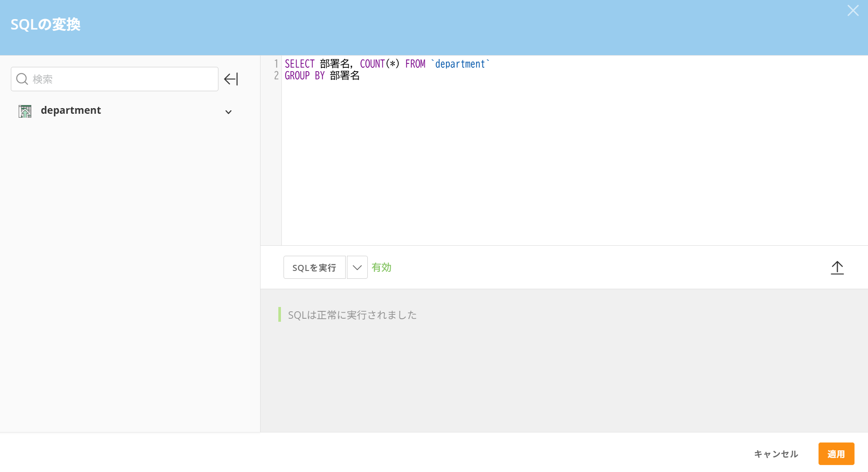Image resolution: width=868 pixels, height=472 pixels.
Task: Click the キャンセル button
Action: click(x=776, y=454)
